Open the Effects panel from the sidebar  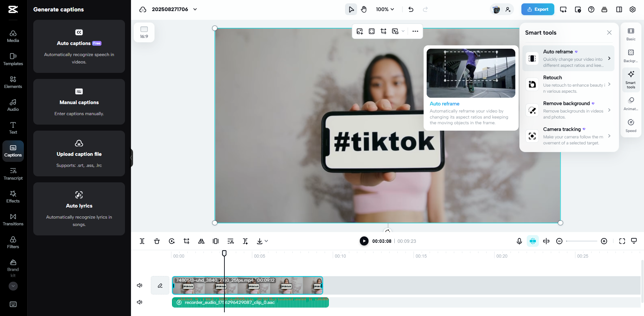[x=13, y=196]
